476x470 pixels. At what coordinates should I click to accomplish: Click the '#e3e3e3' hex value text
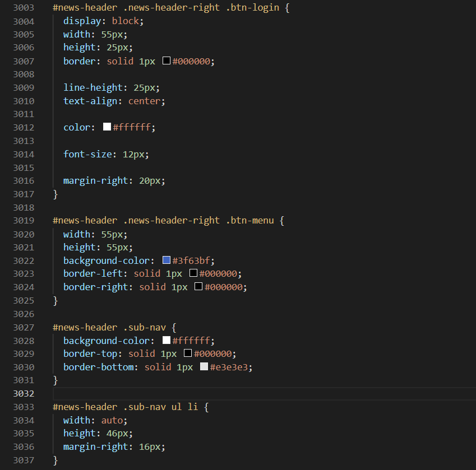pos(229,367)
